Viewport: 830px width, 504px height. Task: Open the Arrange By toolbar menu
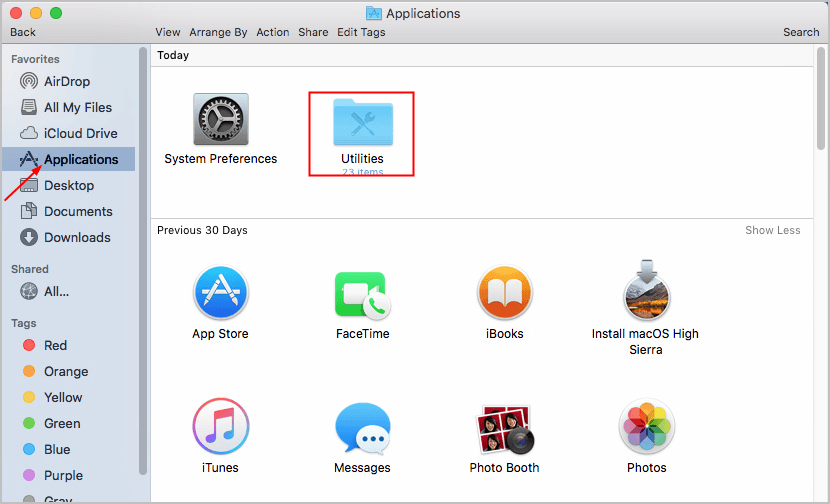218,32
